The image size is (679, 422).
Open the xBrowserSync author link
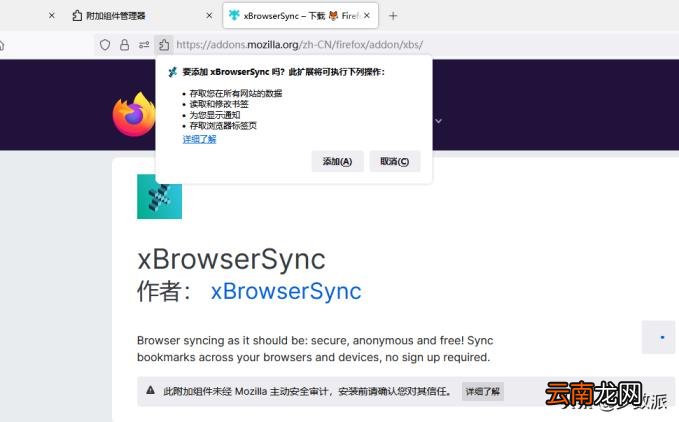click(x=286, y=291)
